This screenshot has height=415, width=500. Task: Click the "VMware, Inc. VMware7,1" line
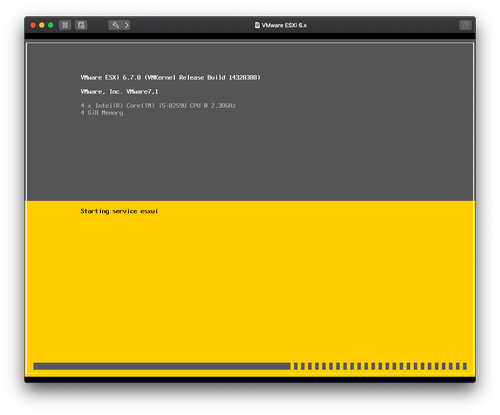point(119,92)
